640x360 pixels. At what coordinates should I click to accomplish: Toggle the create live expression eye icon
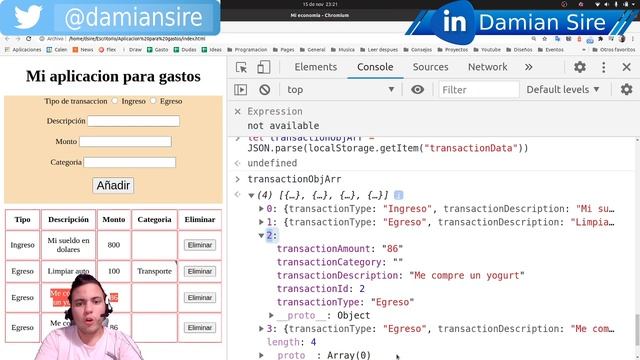[x=417, y=89]
